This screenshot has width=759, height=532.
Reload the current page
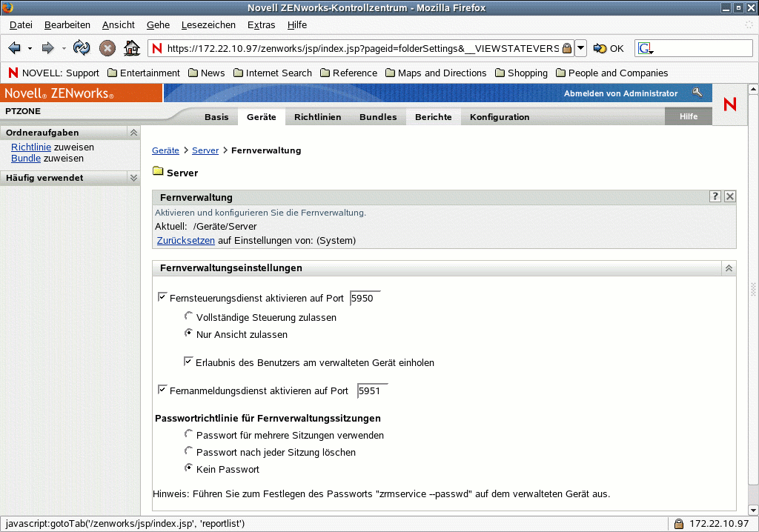(x=82, y=48)
